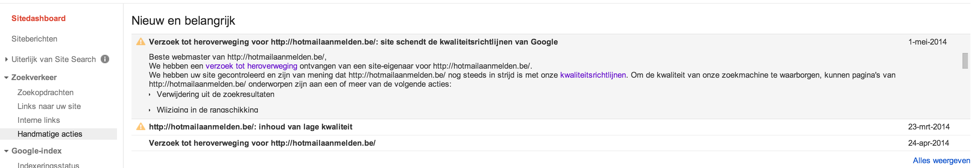Expand Uiterlijk van Site Search section
980x168 pixels.
tap(6, 59)
